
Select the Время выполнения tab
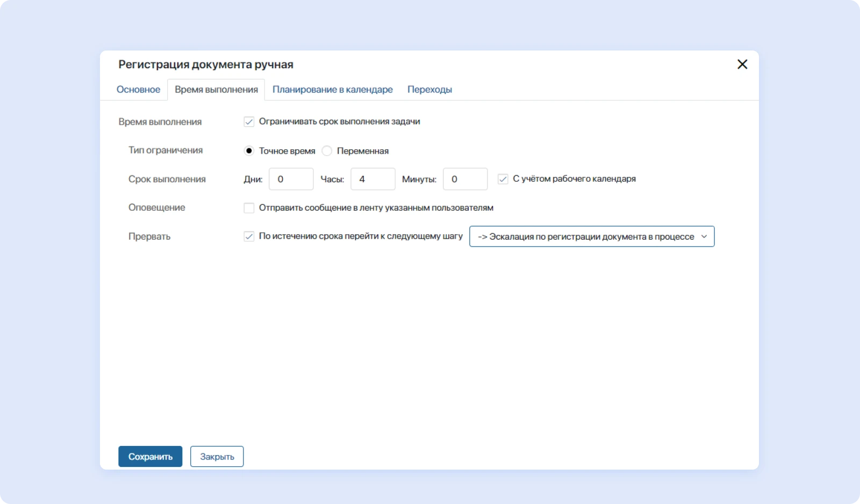tap(216, 90)
